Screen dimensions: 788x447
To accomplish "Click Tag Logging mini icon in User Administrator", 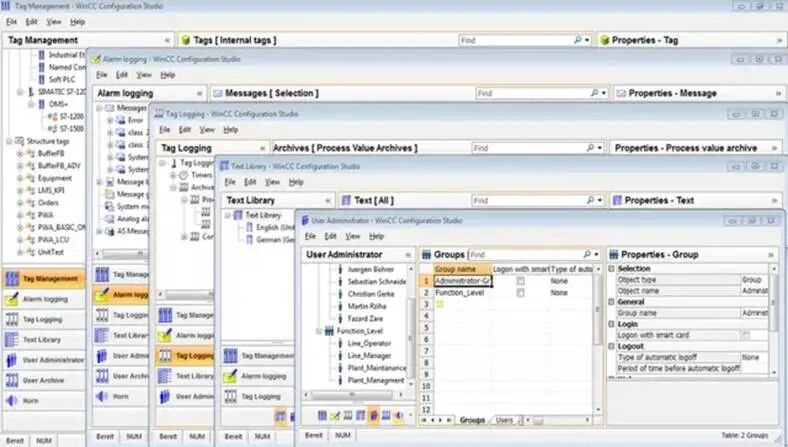I will pyautogui.click(x=348, y=415).
